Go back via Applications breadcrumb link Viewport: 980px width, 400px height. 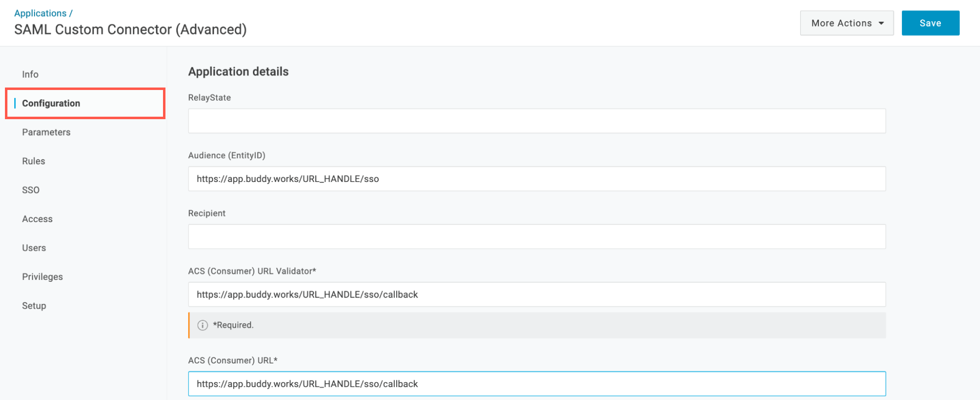pos(40,13)
